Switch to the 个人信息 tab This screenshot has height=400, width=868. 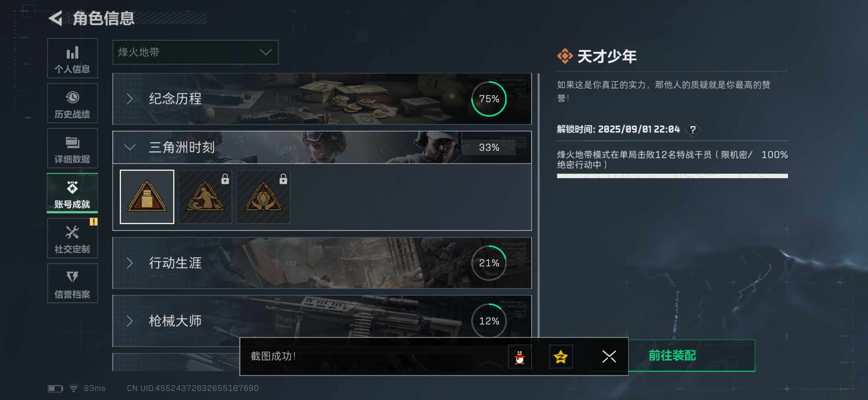tap(72, 58)
